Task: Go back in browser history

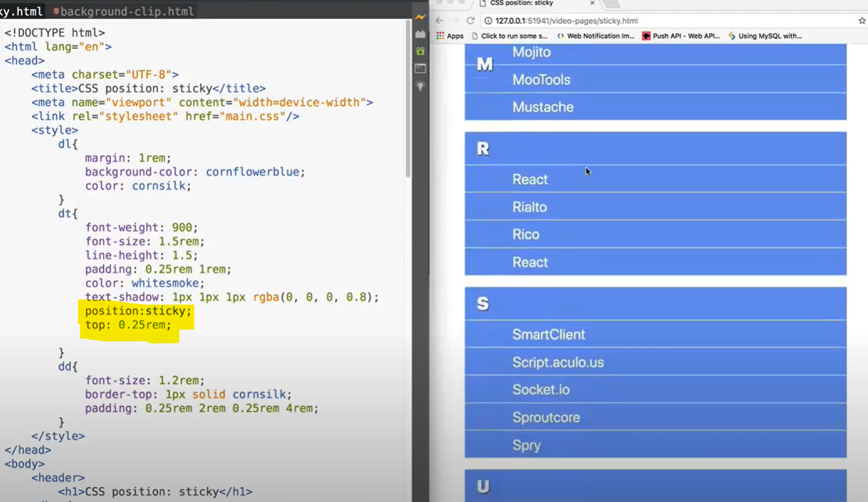Action: 439,21
